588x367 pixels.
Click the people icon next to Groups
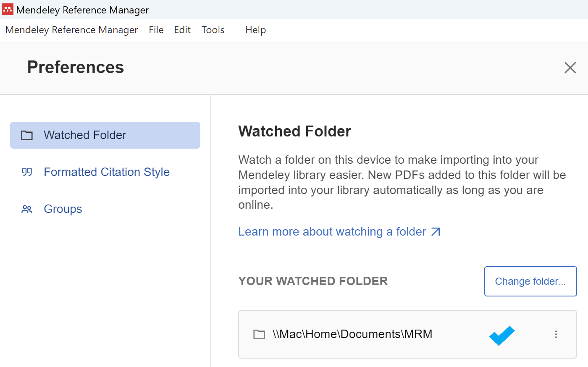coord(27,209)
